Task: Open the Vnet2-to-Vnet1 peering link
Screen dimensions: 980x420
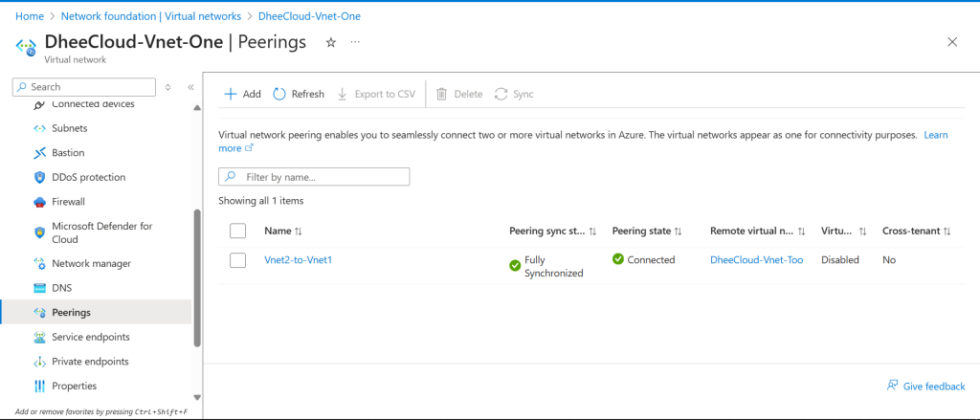Action: [x=298, y=259]
